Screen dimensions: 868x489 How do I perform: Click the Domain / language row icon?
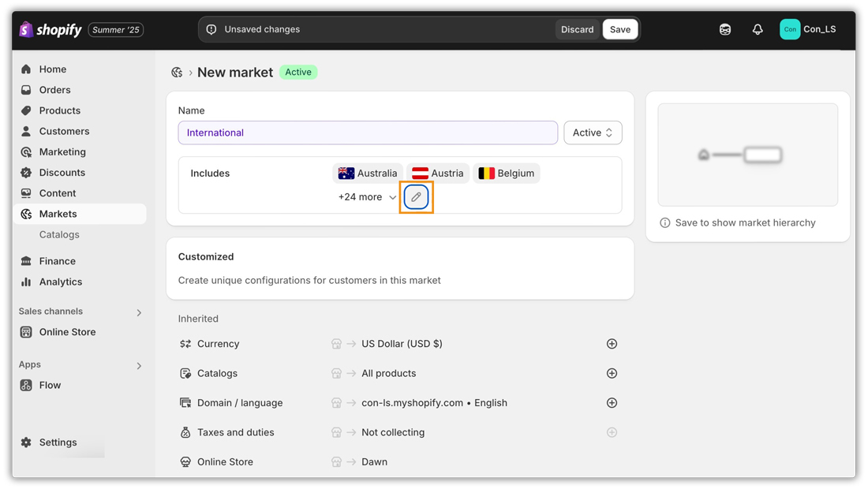pos(185,403)
